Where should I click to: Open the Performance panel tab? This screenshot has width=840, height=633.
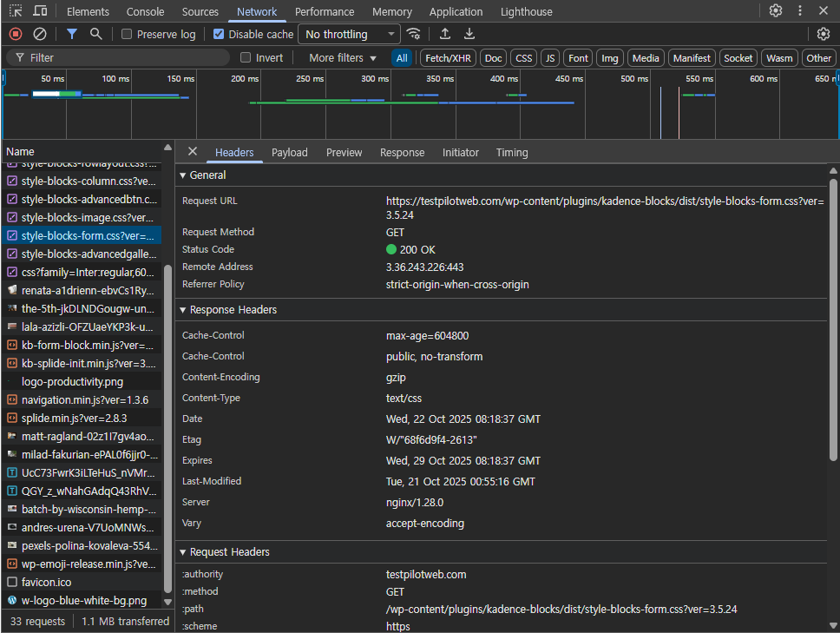(x=324, y=12)
